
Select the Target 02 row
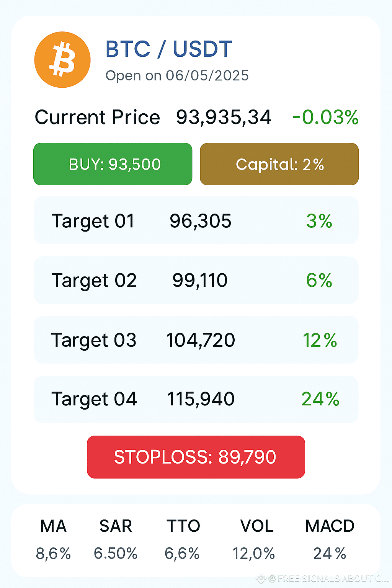196,280
